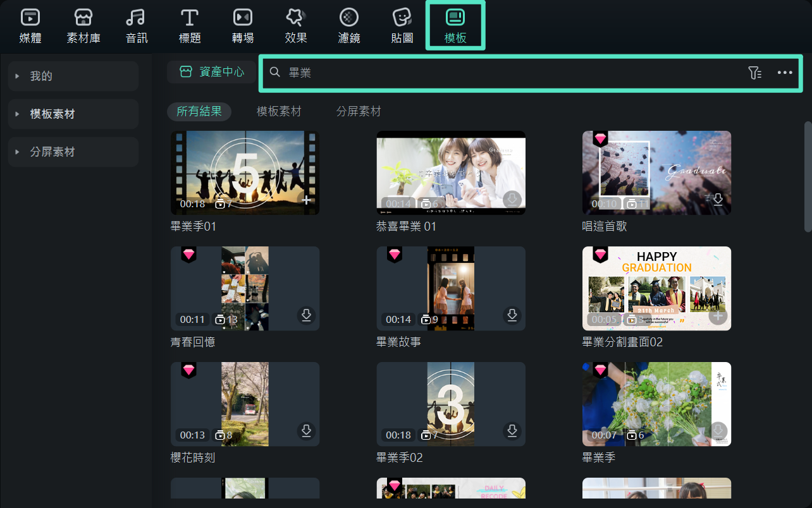Switch to the 音訊 audio tab
The width and height of the screenshot is (812, 508).
pyautogui.click(x=137, y=27)
